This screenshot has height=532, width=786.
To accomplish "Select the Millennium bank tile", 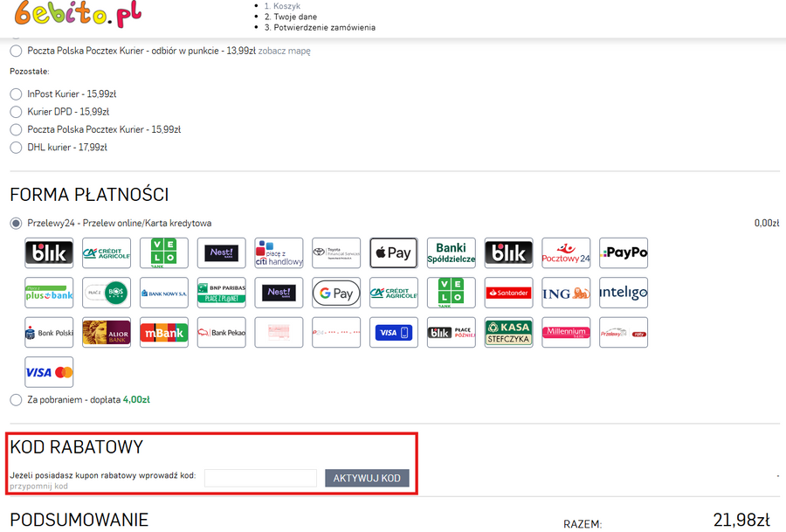I will tap(566, 333).
